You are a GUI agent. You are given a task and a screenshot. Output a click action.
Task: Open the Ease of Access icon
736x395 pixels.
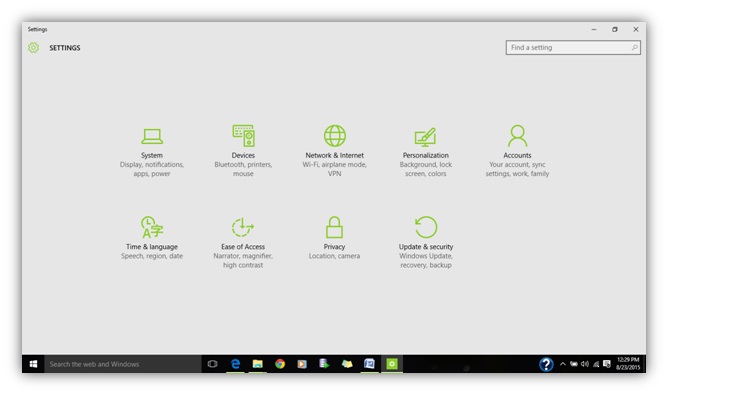243,227
